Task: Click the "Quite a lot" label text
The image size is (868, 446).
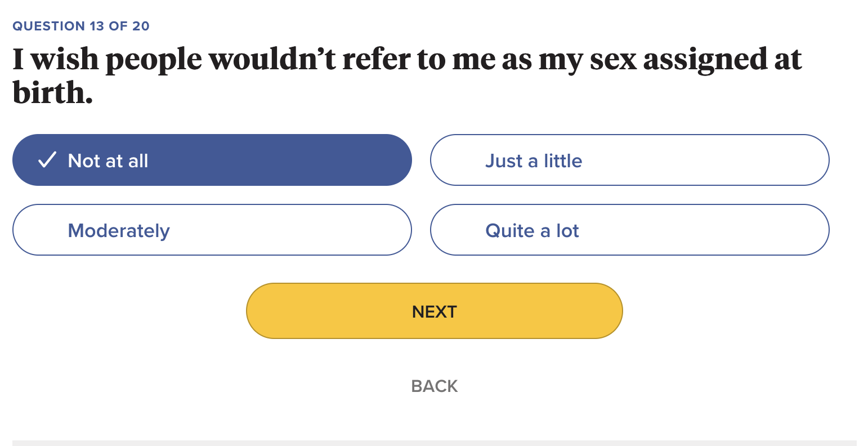Action: point(532,231)
